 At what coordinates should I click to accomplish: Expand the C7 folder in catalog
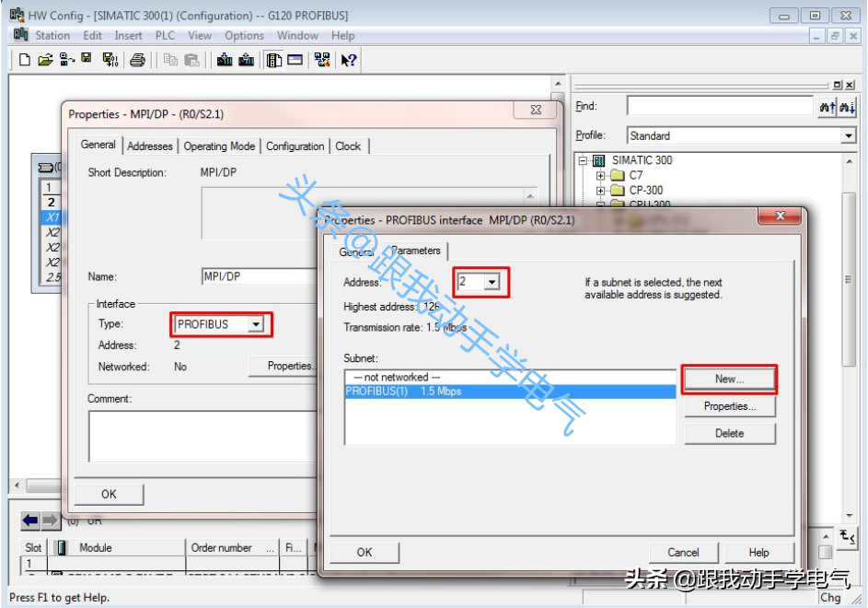pyautogui.click(x=601, y=175)
